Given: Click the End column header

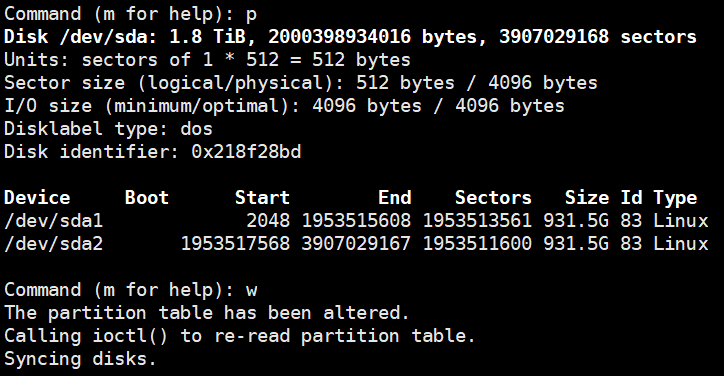Looking at the screenshot, I should [395, 198].
